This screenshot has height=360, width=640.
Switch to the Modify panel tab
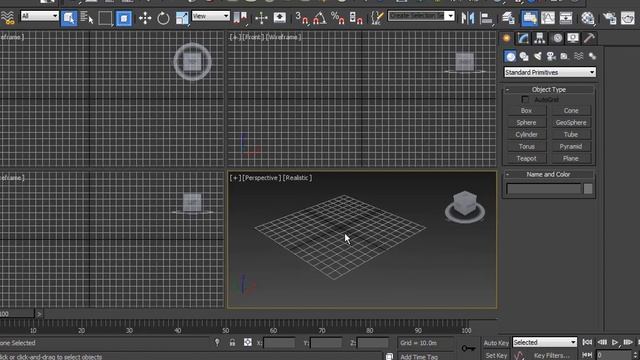click(x=523, y=38)
